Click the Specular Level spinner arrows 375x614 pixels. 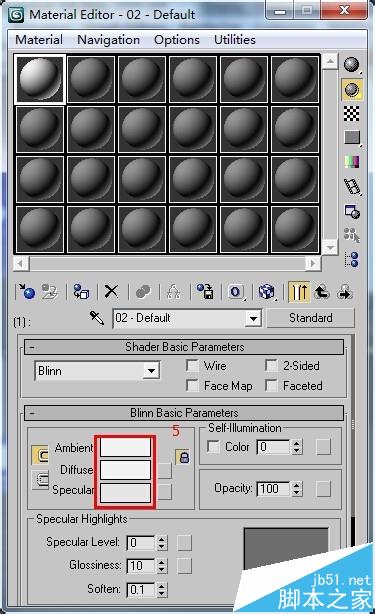[x=162, y=543]
